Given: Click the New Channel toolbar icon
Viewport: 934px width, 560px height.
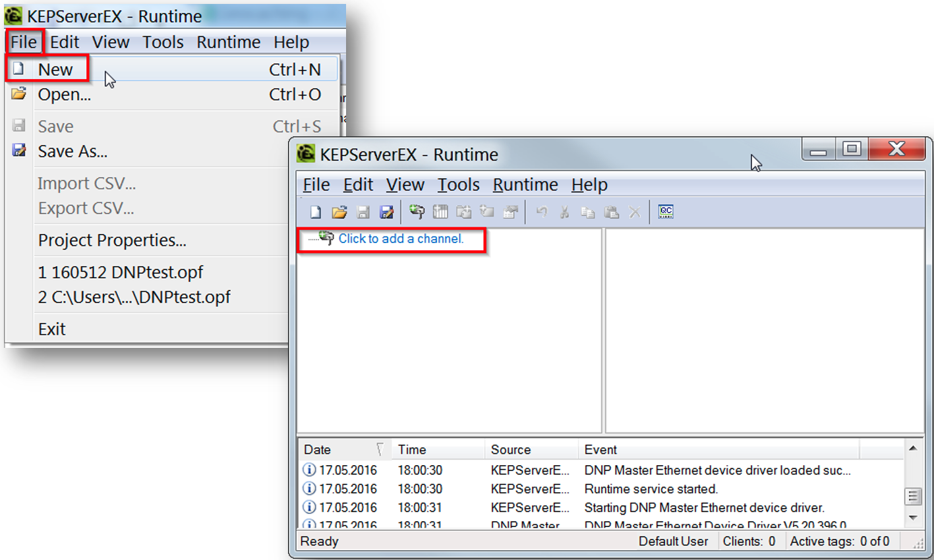Looking at the screenshot, I should tap(417, 211).
